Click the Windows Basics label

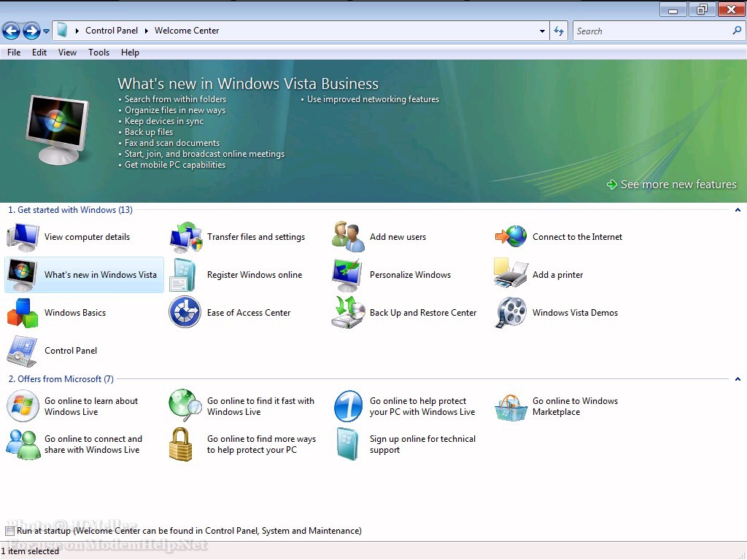pyautogui.click(x=75, y=313)
